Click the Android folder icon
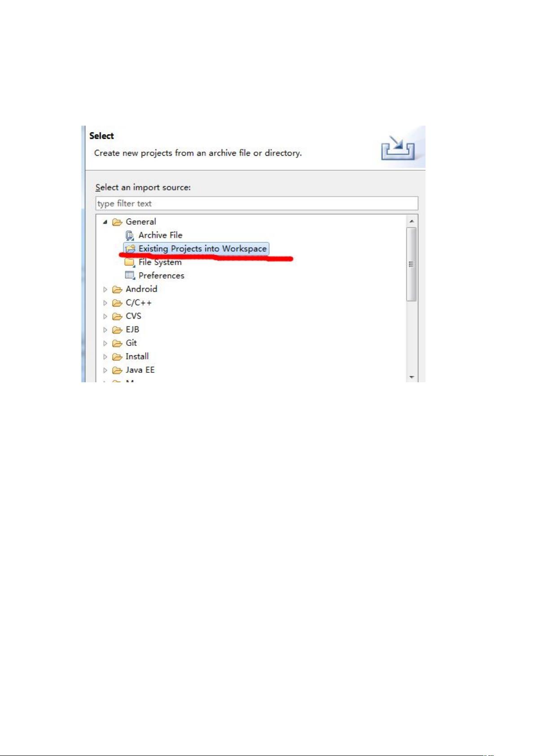Screen dimensions: 535x756 click(x=117, y=289)
